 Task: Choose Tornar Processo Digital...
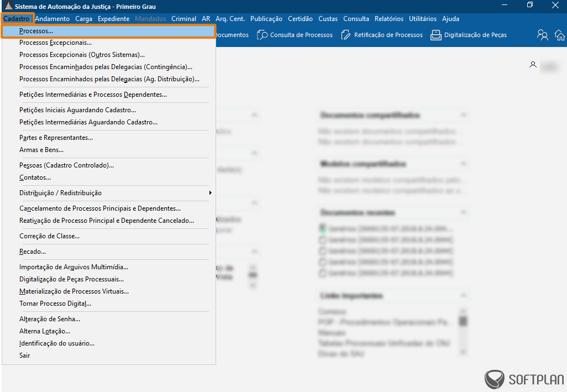(x=108, y=304)
